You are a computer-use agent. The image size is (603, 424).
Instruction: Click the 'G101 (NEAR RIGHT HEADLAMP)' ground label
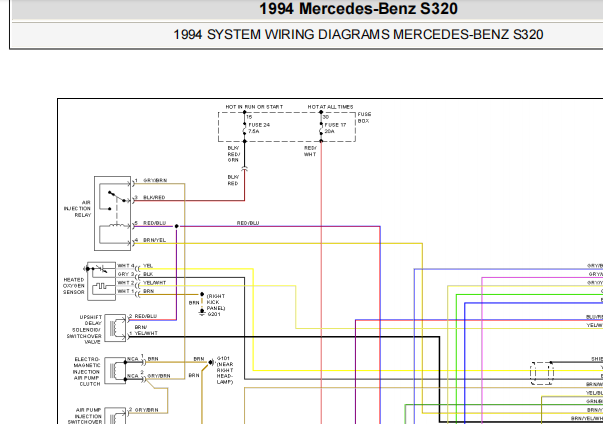tap(225, 370)
